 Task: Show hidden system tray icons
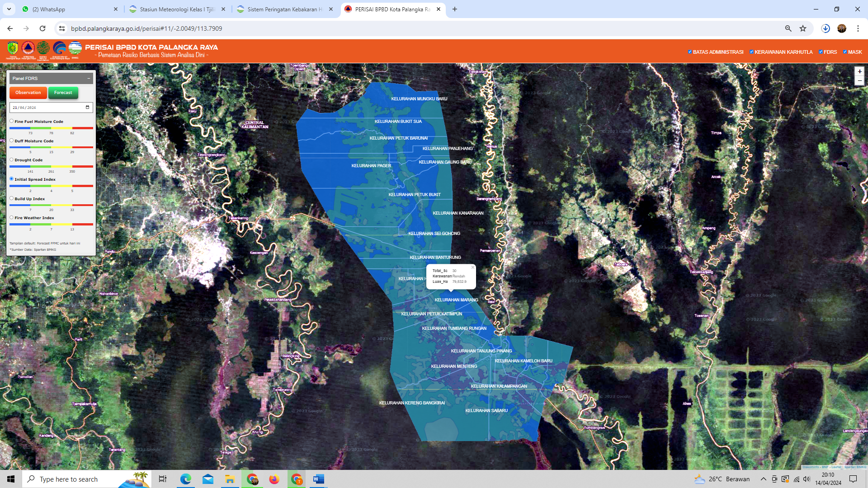764,479
